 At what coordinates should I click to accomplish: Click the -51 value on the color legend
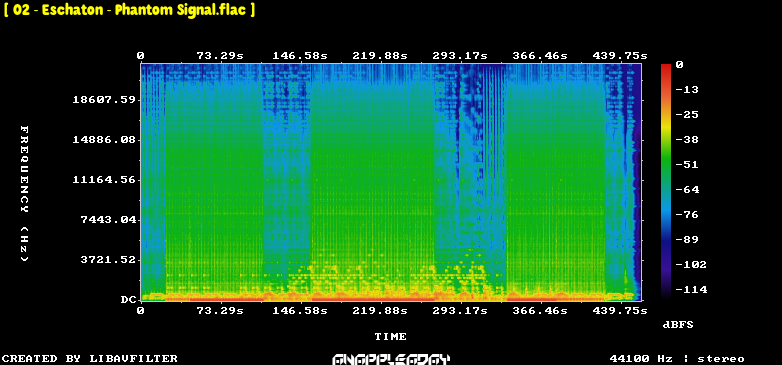(x=688, y=165)
